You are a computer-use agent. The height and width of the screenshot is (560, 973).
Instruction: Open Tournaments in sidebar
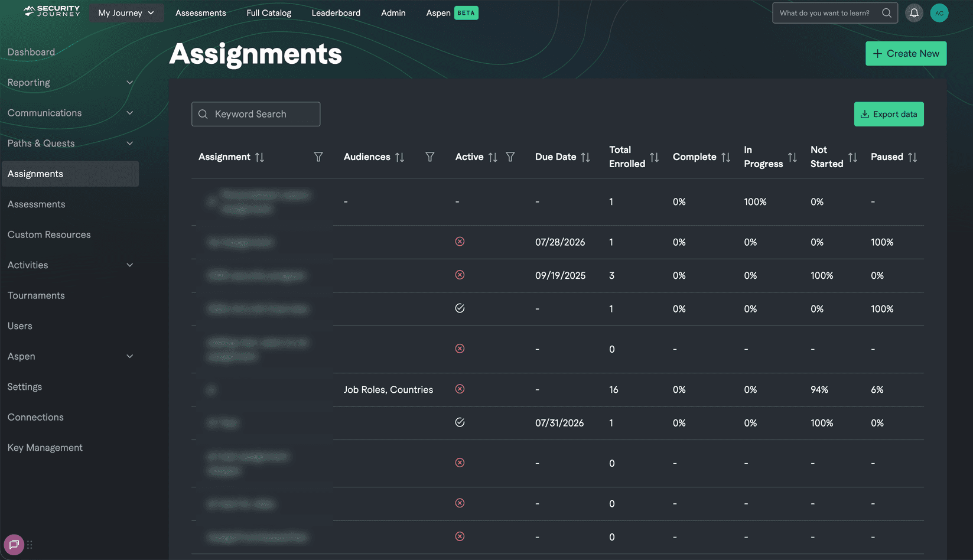coord(36,295)
